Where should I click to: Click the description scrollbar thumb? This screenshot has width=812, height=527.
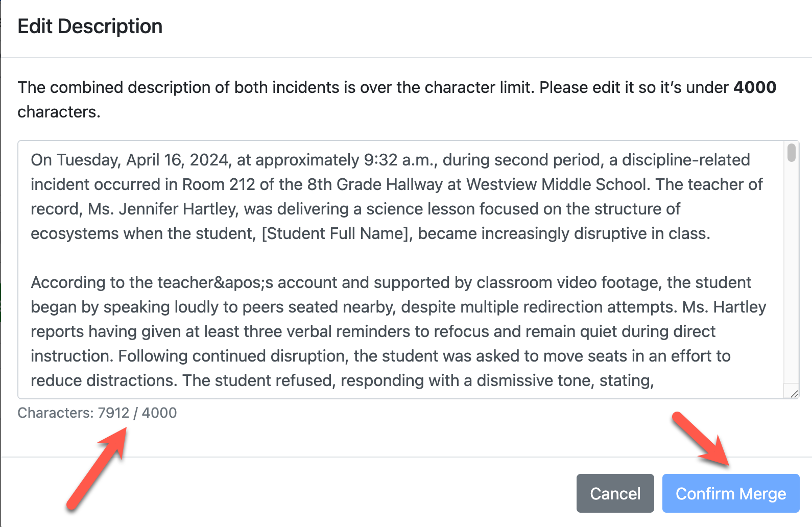tap(792, 153)
